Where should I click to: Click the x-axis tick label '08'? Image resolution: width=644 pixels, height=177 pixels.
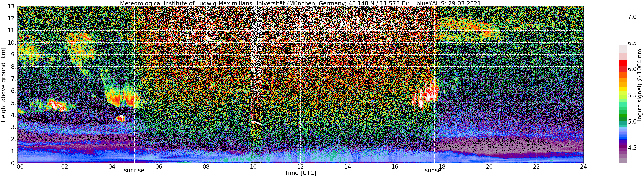(206, 167)
